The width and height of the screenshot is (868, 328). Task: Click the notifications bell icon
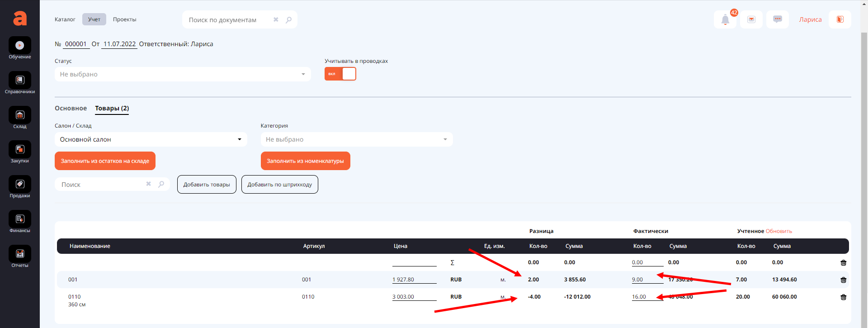[x=725, y=20]
